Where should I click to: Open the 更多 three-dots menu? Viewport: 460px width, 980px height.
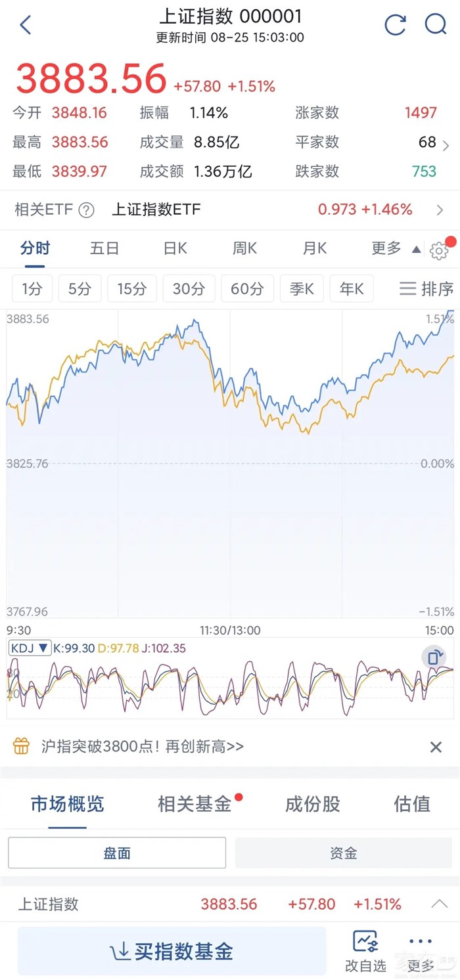[421, 951]
